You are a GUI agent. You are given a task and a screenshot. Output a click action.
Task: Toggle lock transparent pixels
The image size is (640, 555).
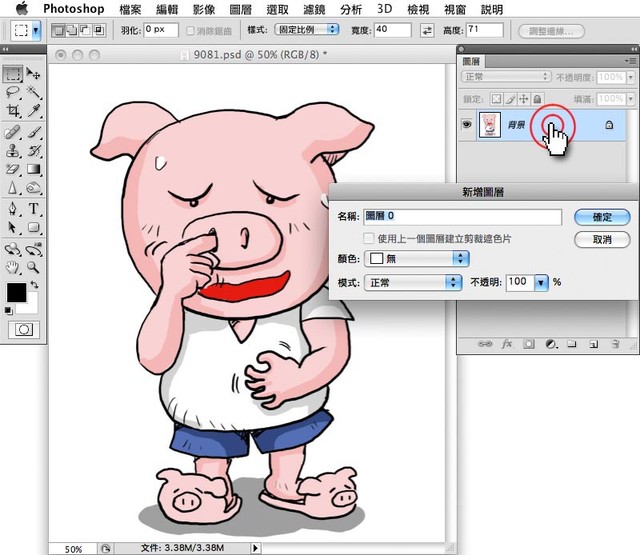click(x=496, y=99)
